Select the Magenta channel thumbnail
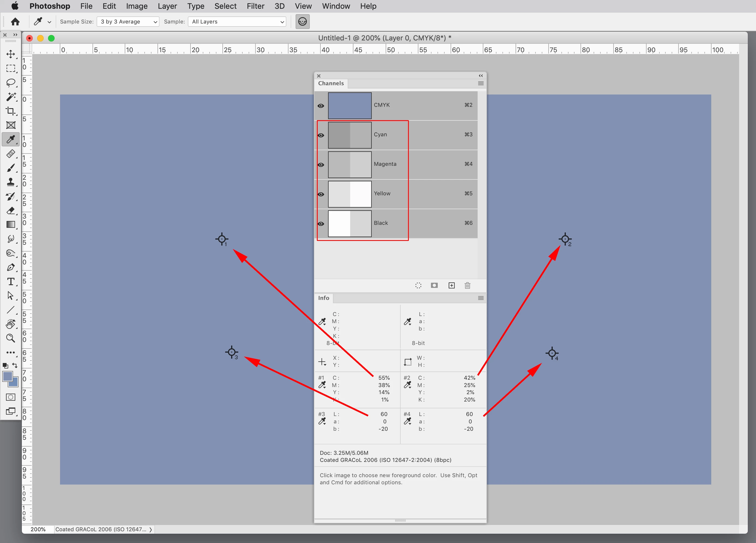756x543 pixels. 350,165
